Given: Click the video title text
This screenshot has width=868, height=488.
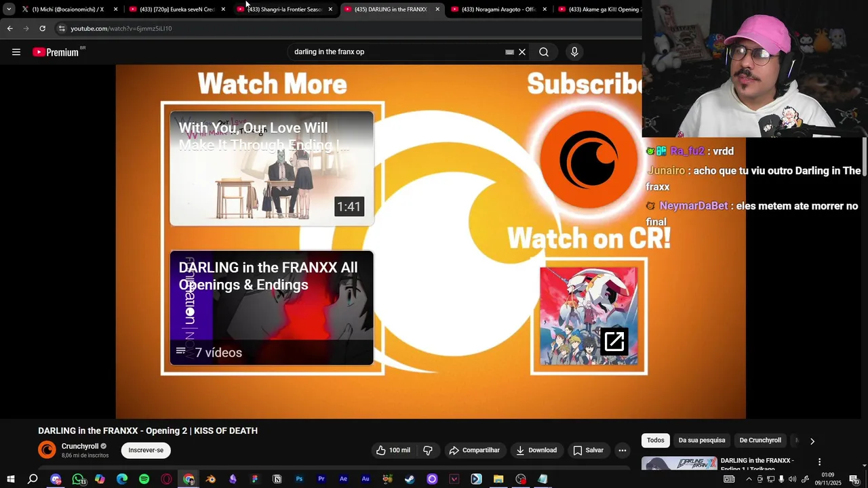Looking at the screenshot, I should click(148, 430).
